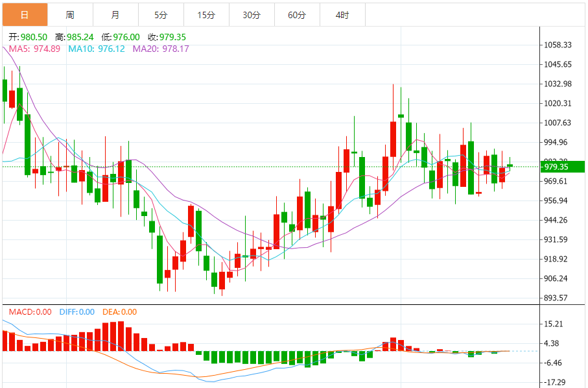Click the 944.26 price axis label
The width and height of the screenshot is (588, 388).
[556, 220]
